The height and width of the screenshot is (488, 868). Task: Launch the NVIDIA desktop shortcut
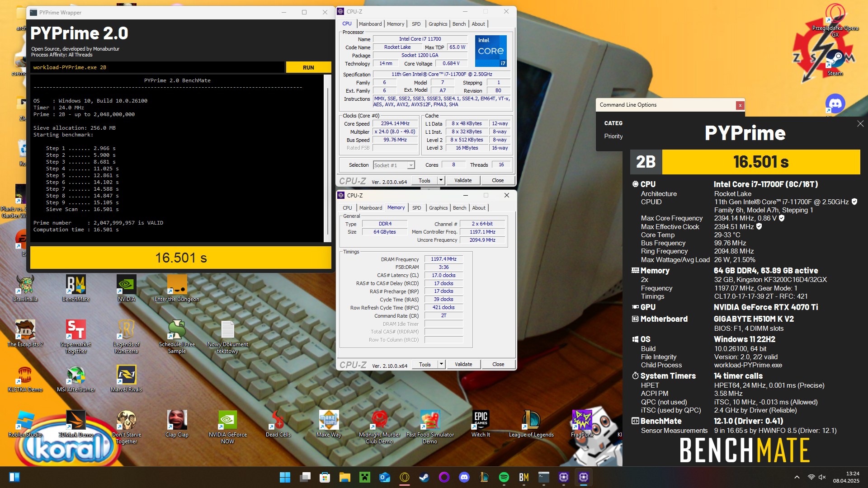point(127,288)
